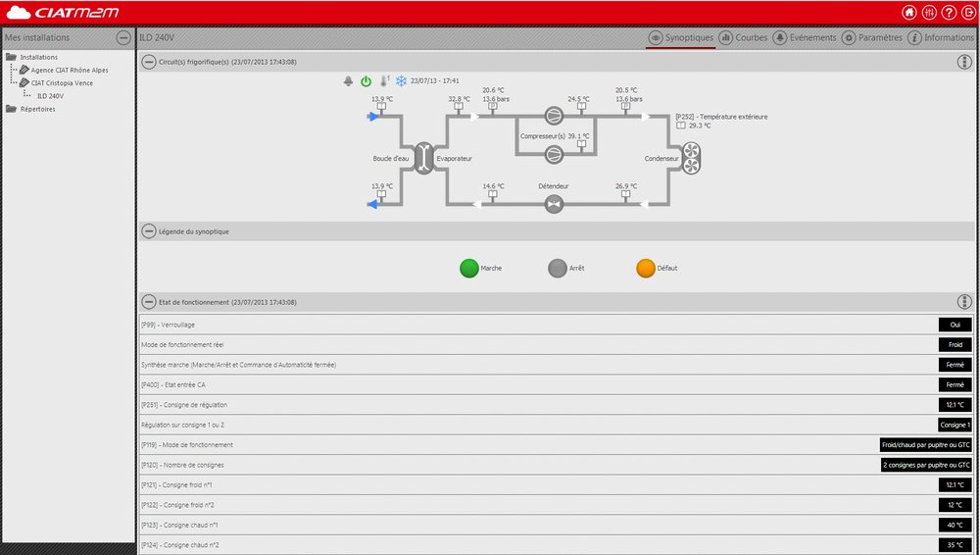Click the logout icon in header
This screenshot has width=980, height=555.
tap(969, 13)
